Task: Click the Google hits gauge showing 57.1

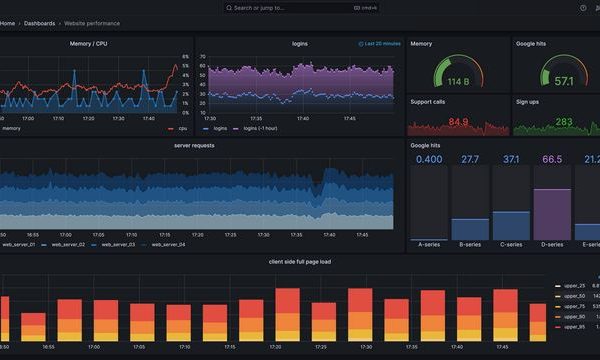Action: click(564, 72)
